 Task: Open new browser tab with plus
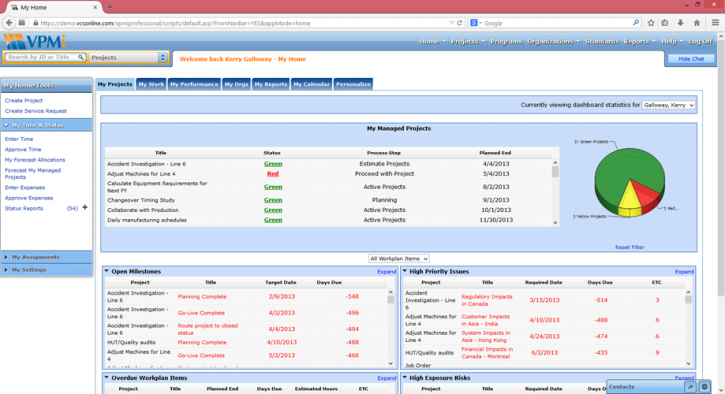click(110, 7)
